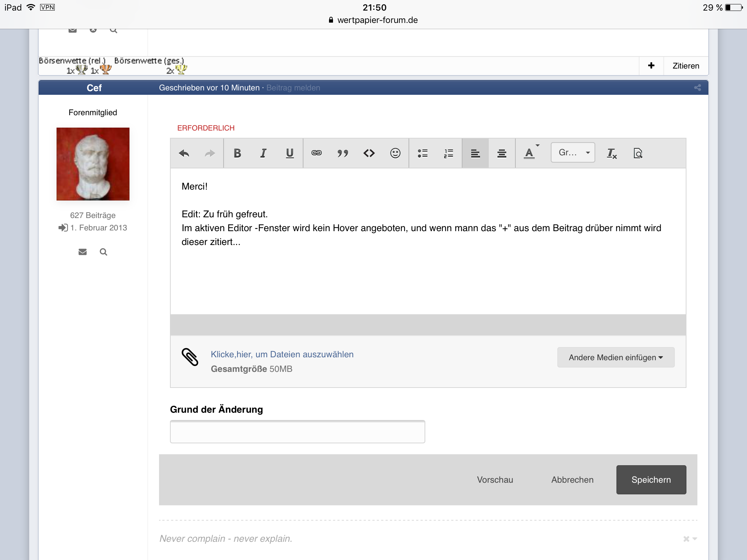Insert a hyperlink via link icon
Screen dimensions: 747x560
[x=316, y=153]
